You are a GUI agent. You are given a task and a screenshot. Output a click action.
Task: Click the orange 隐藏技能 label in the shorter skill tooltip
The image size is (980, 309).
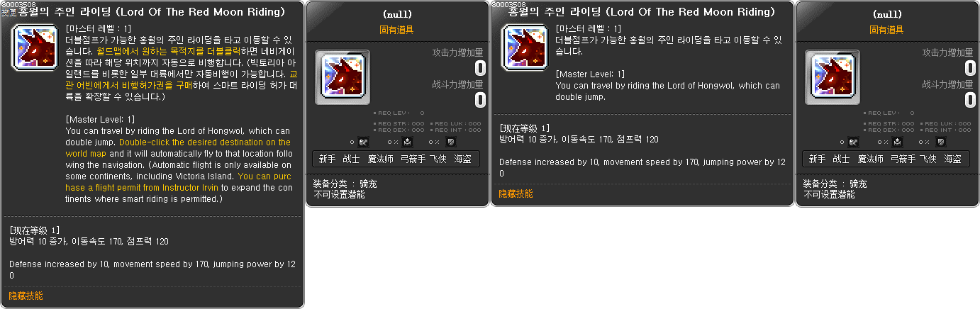click(x=516, y=193)
